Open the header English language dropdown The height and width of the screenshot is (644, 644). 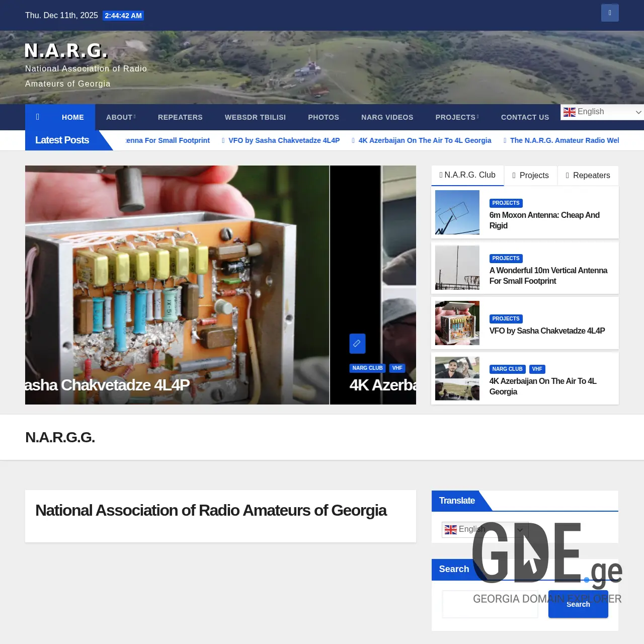click(x=602, y=112)
